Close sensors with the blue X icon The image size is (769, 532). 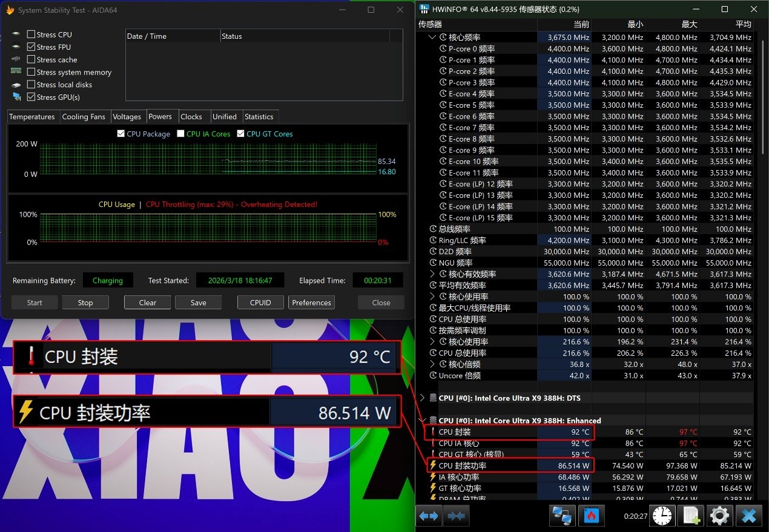(x=748, y=516)
